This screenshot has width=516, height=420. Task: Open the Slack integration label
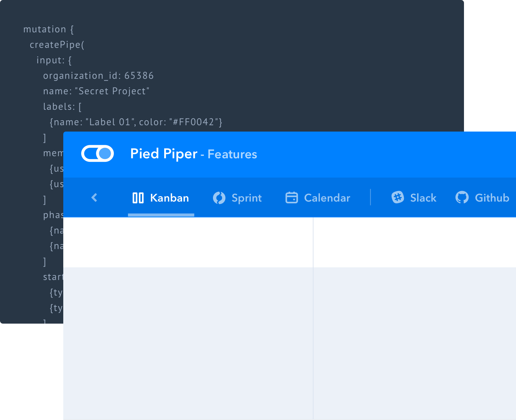[x=423, y=198]
